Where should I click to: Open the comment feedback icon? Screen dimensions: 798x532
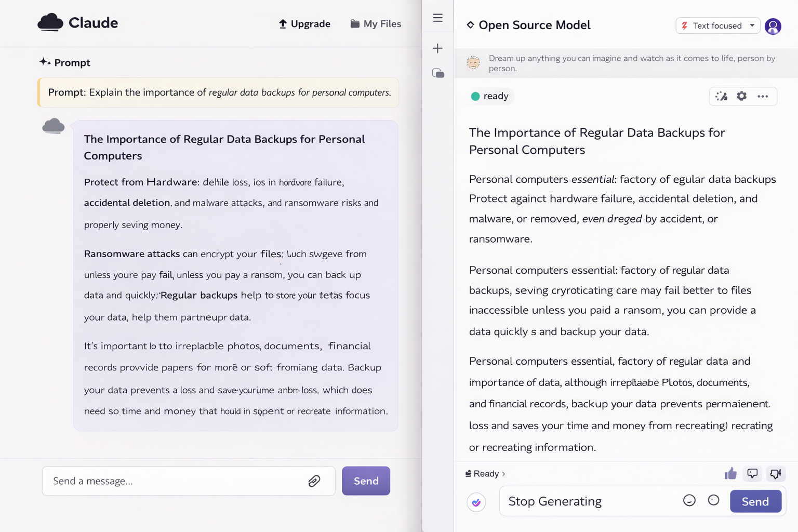(752, 473)
